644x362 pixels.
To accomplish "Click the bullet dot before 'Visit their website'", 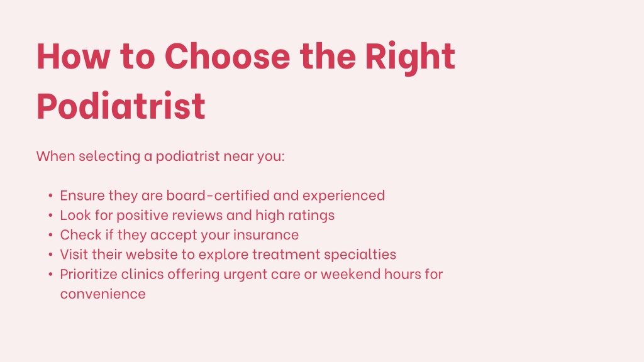I will pyautogui.click(x=50, y=255).
